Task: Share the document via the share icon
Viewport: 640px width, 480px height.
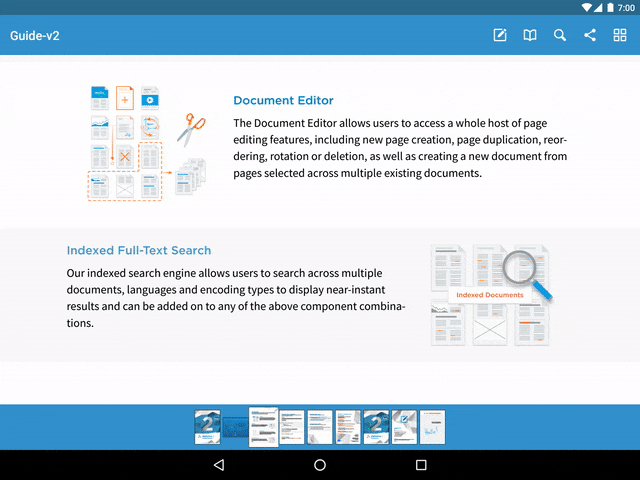Action: (590, 36)
